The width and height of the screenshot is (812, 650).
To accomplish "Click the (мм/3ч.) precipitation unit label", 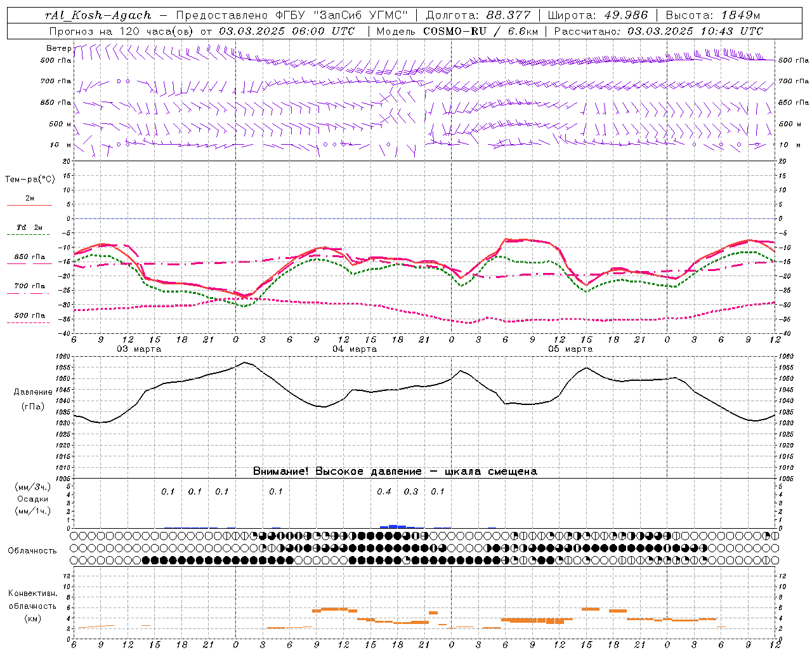I will 33,487.
